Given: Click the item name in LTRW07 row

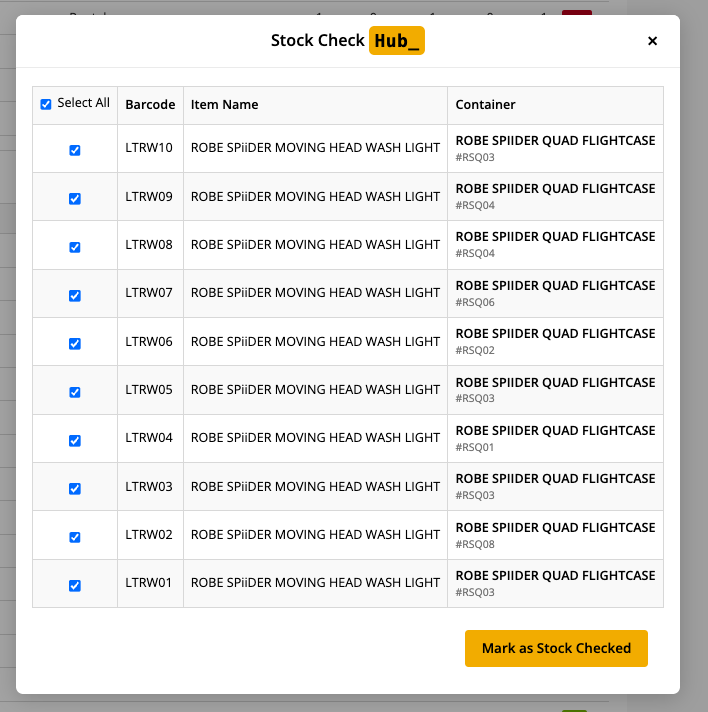Looking at the screenshot, I should [x=315, y=292].
